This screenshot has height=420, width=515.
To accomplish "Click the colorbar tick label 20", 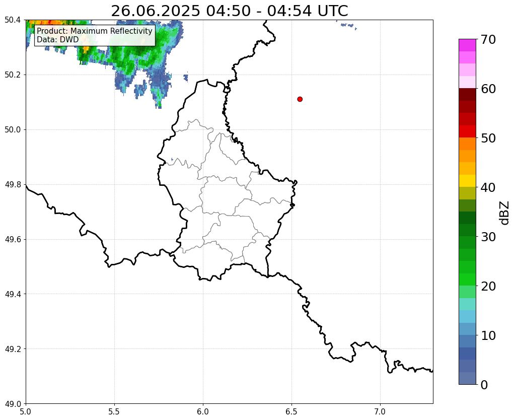I will tap(488, 286).
